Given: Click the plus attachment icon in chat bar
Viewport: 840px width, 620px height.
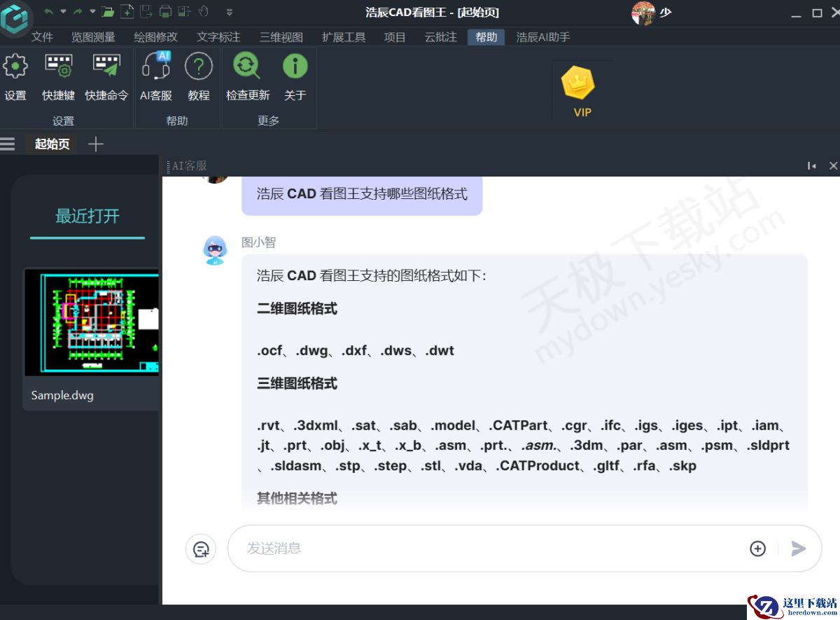Looking at the screenshot, I should tap(758, 549).
